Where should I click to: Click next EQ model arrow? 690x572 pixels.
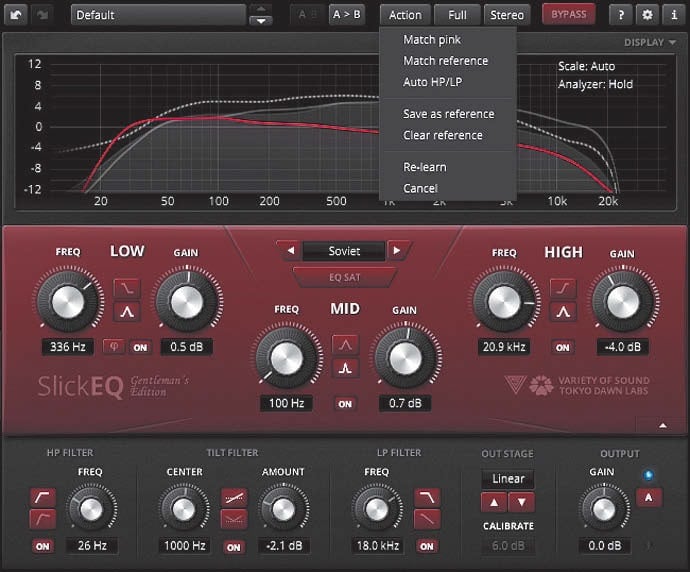pos(397,251)
